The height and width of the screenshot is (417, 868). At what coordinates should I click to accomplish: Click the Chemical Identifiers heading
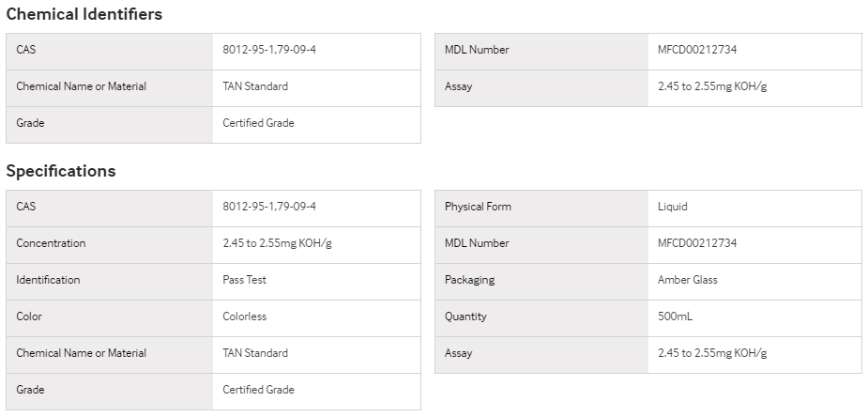(84, 14)
